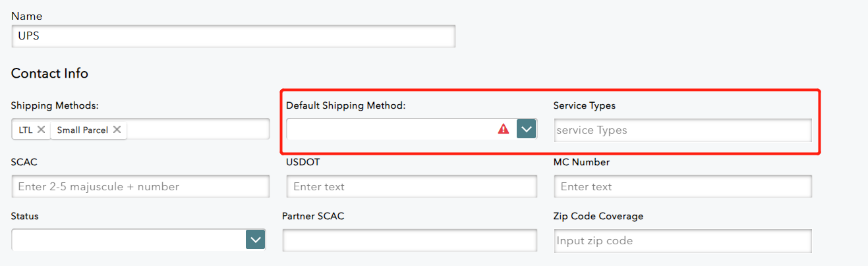The width and height of the screenshot is (868, 266).
Task: Remove the LTL shipping method tag
Action: [41, 130]
